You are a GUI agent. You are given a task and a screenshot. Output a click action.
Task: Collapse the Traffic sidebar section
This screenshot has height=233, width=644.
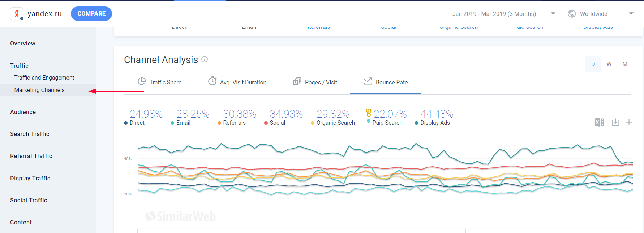point(19,66)
